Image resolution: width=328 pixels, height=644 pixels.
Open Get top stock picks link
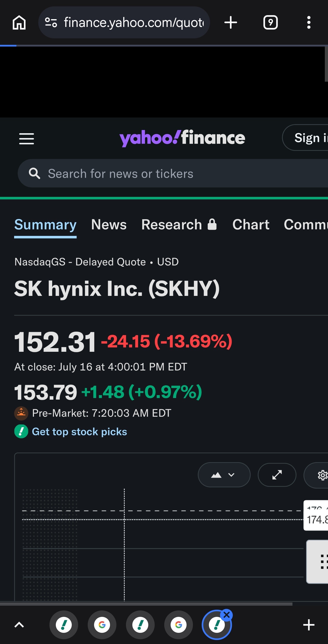pyautogui.click(x=79, y=432)
